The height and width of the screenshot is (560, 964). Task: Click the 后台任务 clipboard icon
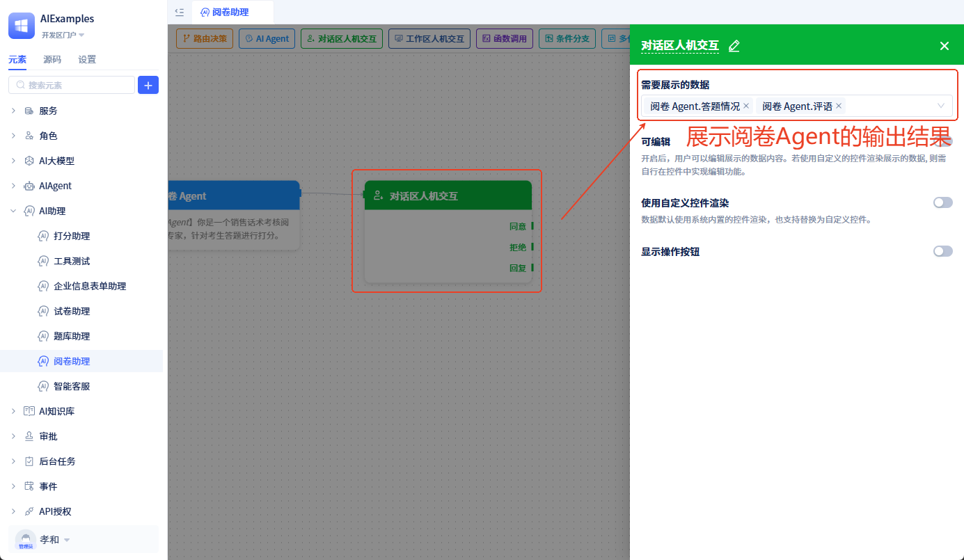[29, 461]
